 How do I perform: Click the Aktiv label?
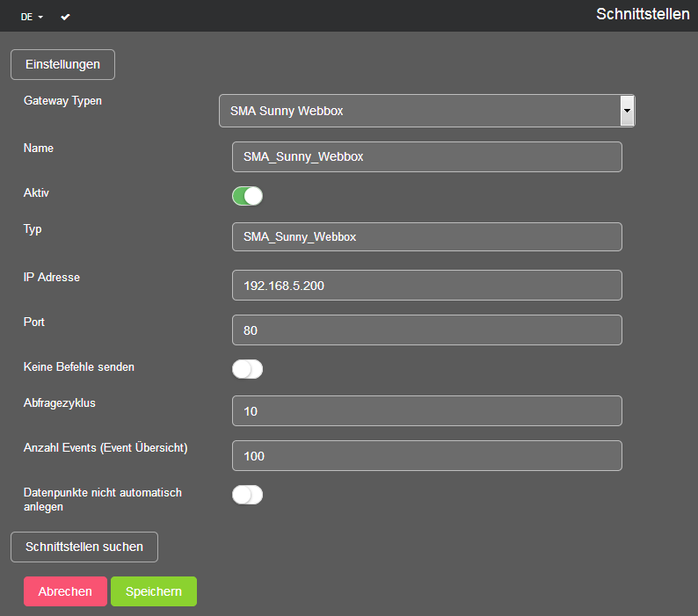tap(36, 192)
